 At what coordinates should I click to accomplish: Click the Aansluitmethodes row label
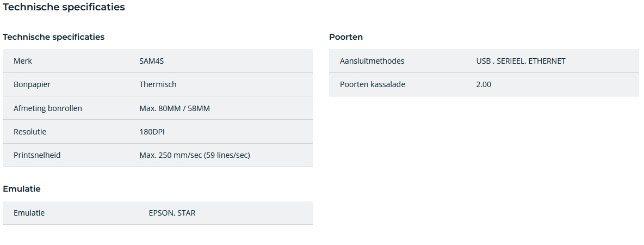[372, 61]
